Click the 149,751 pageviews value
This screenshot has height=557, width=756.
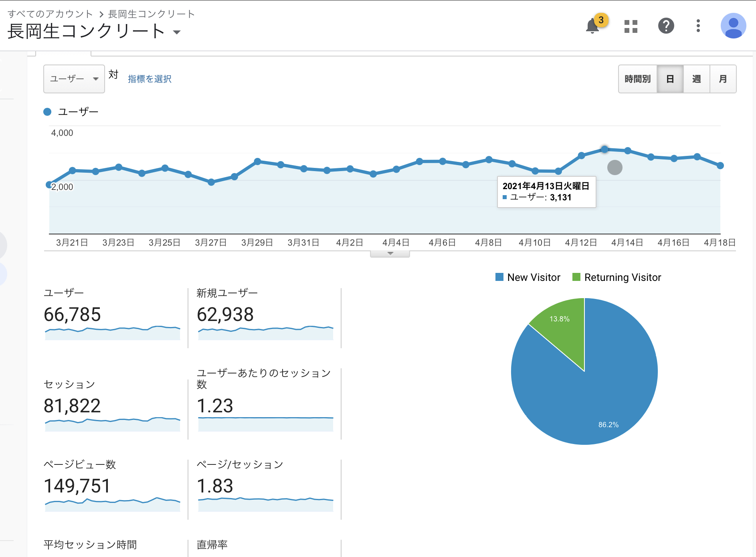click(77, 486)
